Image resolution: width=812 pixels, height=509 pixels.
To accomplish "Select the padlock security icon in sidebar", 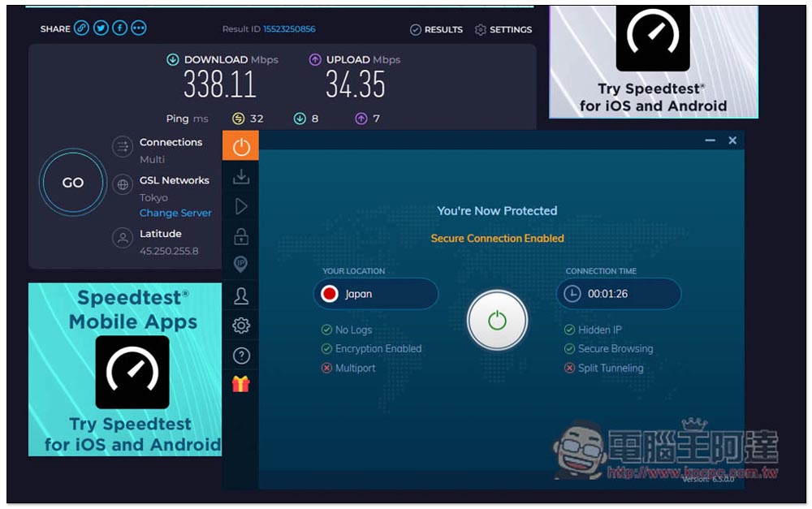I will point(240,236).
